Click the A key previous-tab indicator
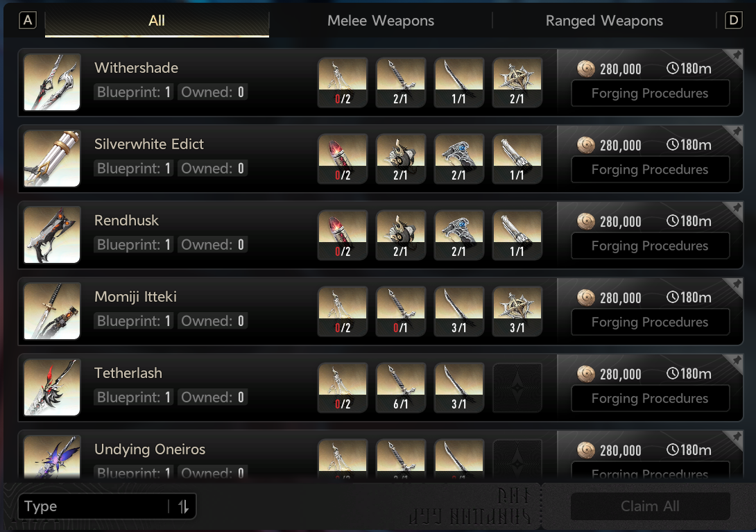756x532 pixels. tap(28, 20)
